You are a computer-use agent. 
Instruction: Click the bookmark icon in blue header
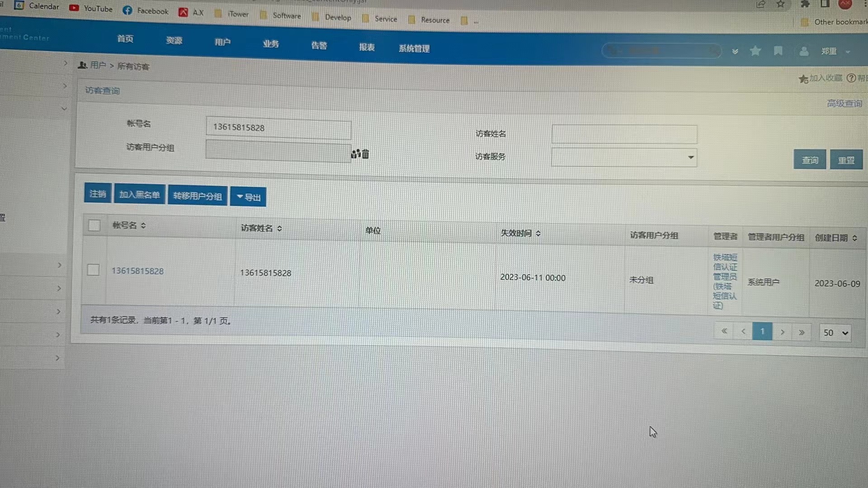click(778, 51)
